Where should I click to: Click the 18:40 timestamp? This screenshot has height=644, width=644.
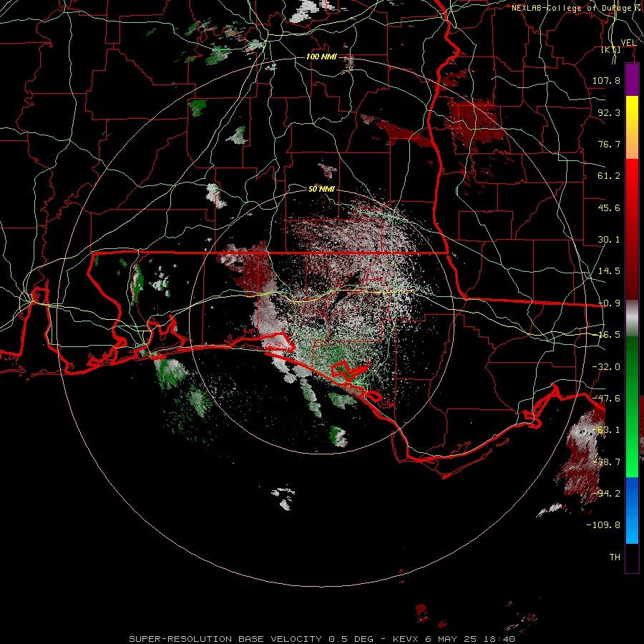coord(499,639)
